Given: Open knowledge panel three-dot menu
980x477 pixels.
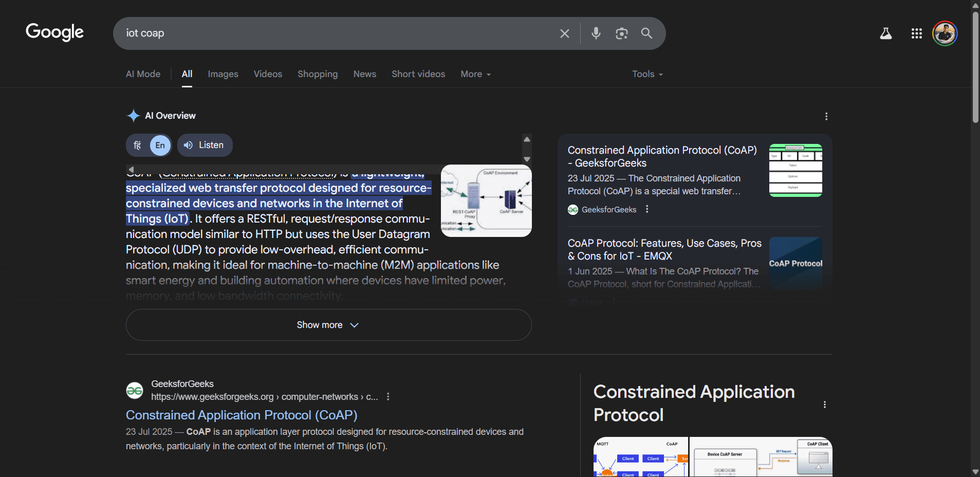Looking at the screenshot, I should pyautogui.click(x=825, y=405).
